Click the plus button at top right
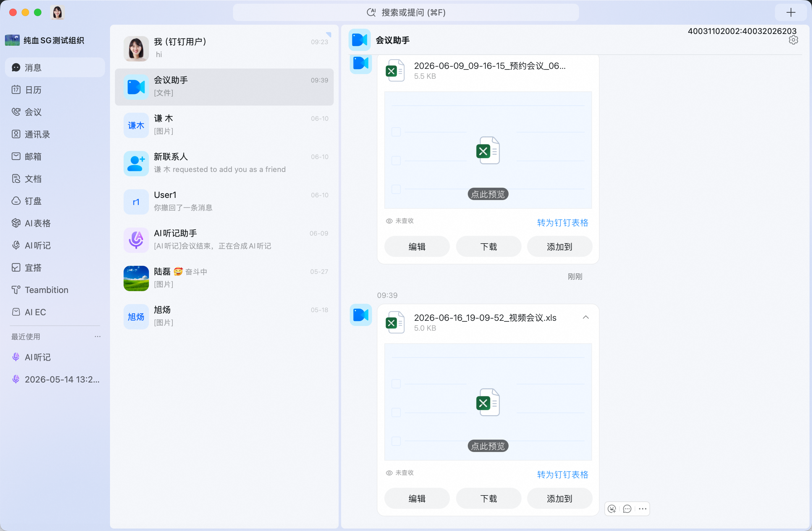Screen dimensions: 812x531 (791, 13)
